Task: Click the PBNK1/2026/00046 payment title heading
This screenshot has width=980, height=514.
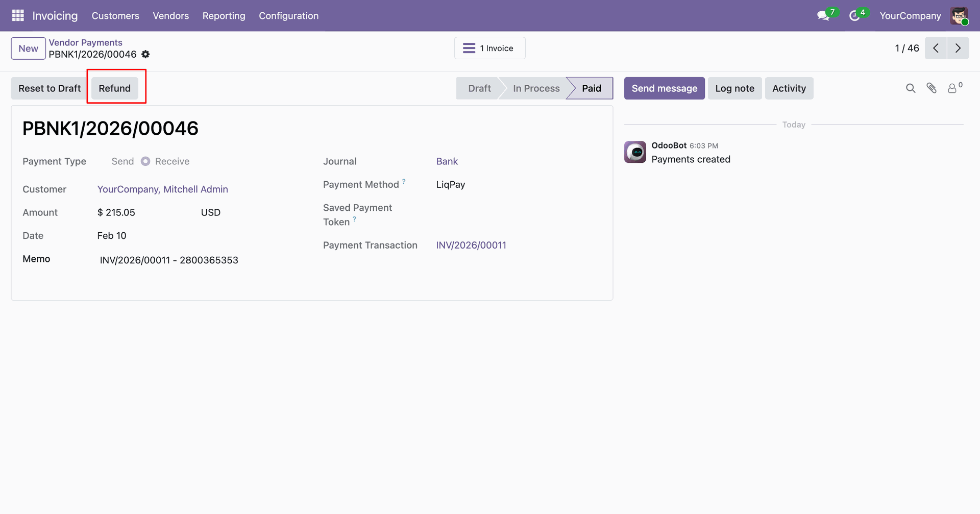Action: click(110, 128)
